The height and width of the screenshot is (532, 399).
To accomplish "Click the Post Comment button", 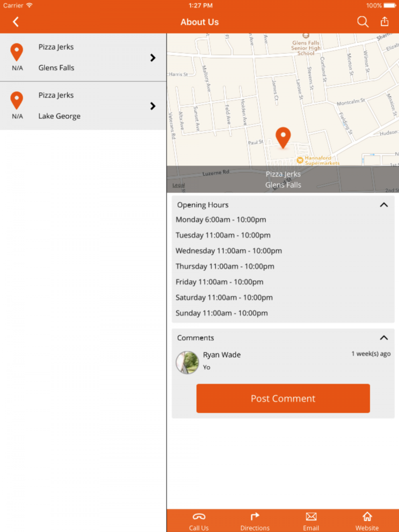I will pos(283,398).
